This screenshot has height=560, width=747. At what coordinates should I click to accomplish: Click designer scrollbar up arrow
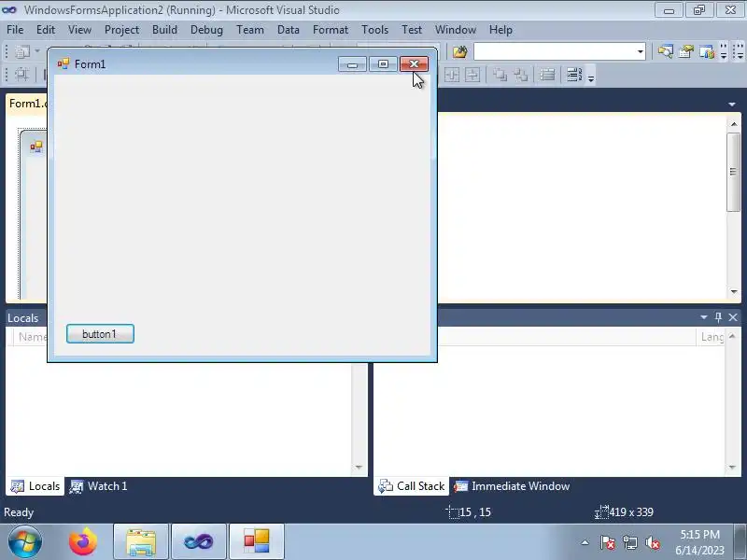[733, 124]
